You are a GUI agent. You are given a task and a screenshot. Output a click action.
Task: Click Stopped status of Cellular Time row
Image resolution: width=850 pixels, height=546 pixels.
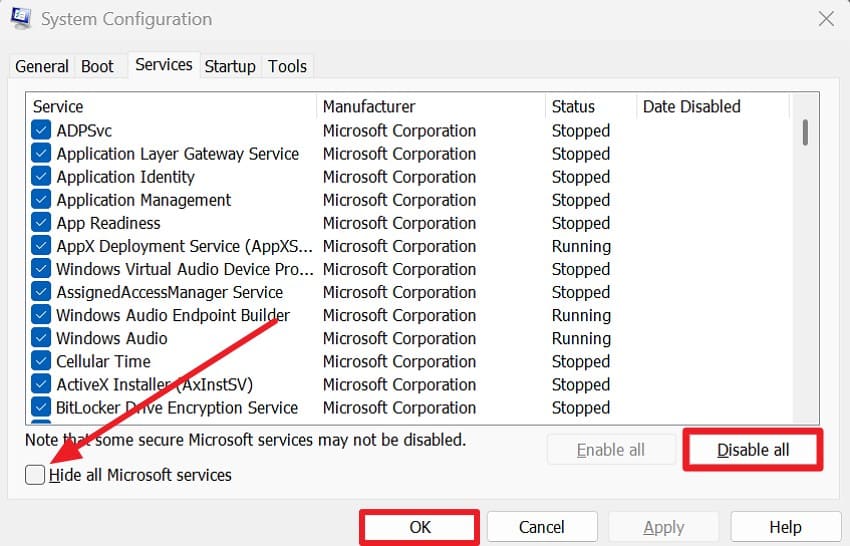pos(581,361)
